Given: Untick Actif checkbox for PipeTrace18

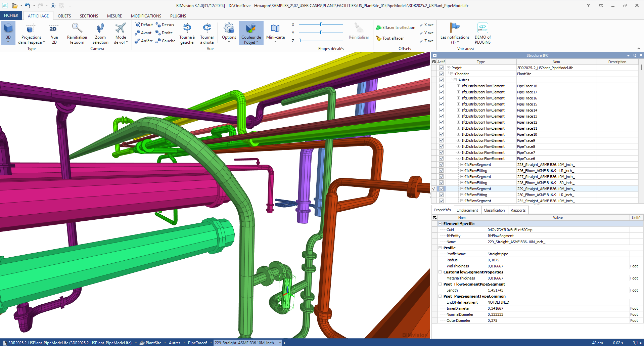Looking at the screenshot, I should (442, 86).
